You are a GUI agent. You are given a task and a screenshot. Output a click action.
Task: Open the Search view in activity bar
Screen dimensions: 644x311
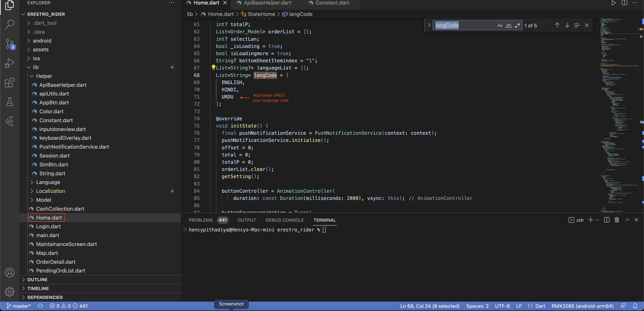10,24
